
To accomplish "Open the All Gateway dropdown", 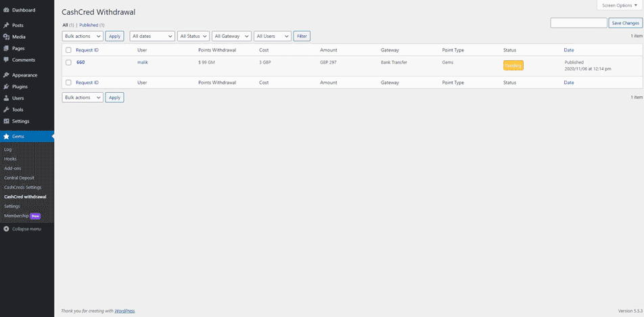I will pos(231,36).
